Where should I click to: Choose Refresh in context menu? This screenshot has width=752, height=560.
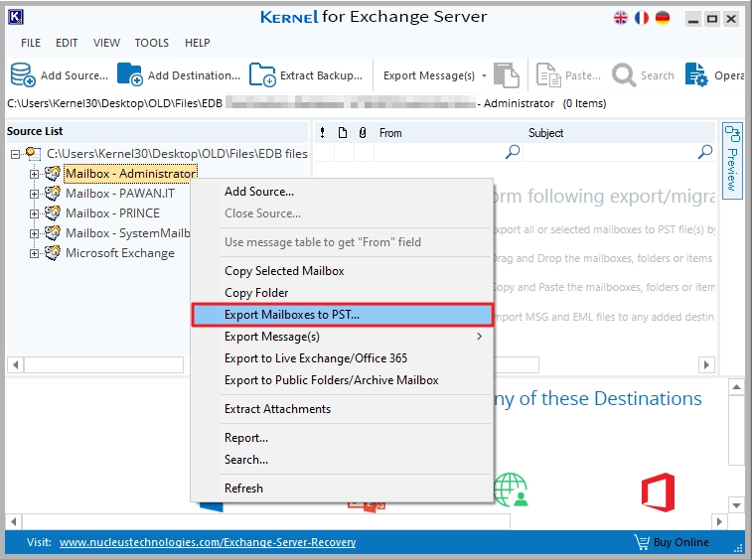342,489
